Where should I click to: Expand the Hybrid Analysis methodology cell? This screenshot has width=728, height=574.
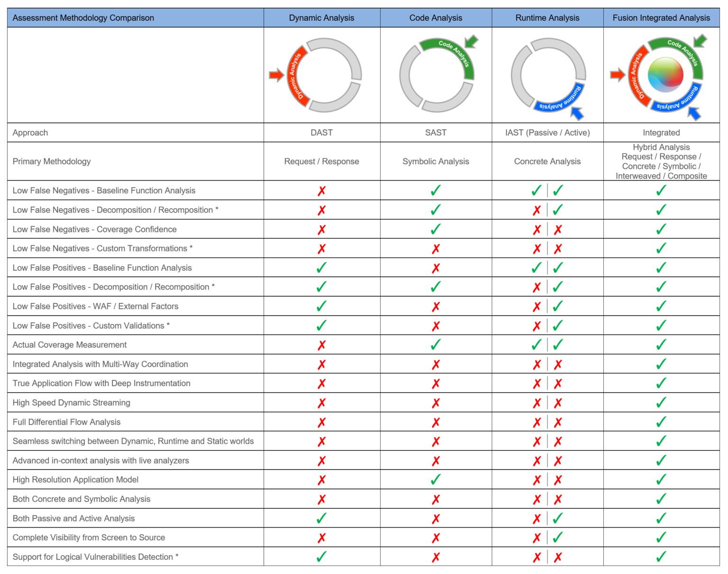(661, 161)
